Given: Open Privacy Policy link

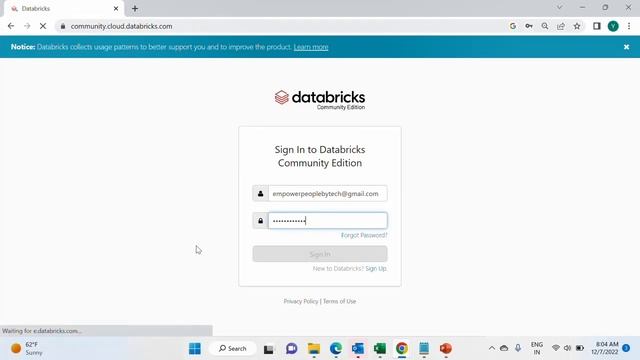Looking at the screenshot, I should [x=301, y=301].
